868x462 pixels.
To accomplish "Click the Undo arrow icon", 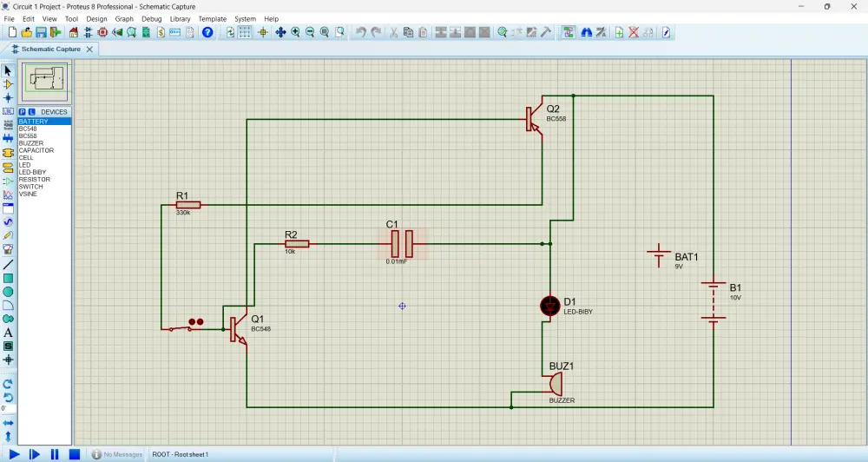I will 361,33.
